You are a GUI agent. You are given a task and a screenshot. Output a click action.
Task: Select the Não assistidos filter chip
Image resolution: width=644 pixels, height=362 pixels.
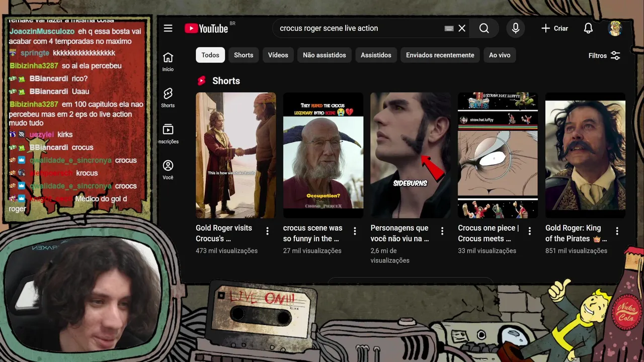point(325,55)
